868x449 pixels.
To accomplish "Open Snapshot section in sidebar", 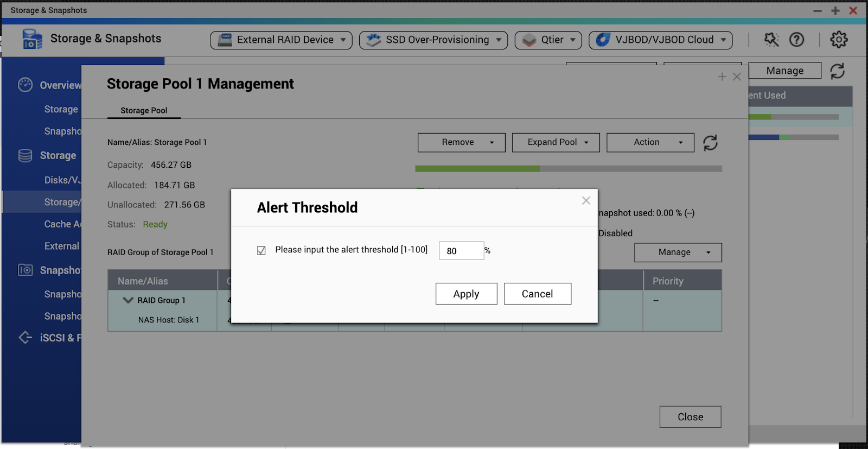I will coord(60,270).
